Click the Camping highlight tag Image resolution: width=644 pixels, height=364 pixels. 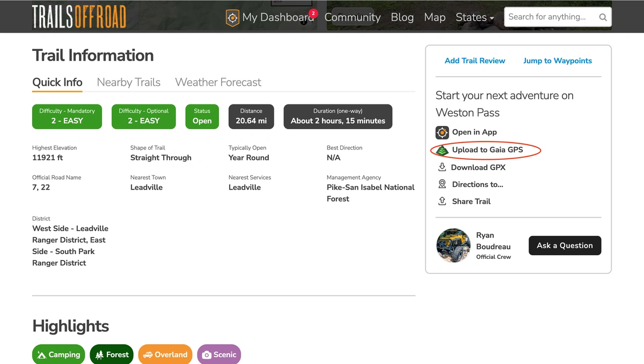click(x=58, y=355)
